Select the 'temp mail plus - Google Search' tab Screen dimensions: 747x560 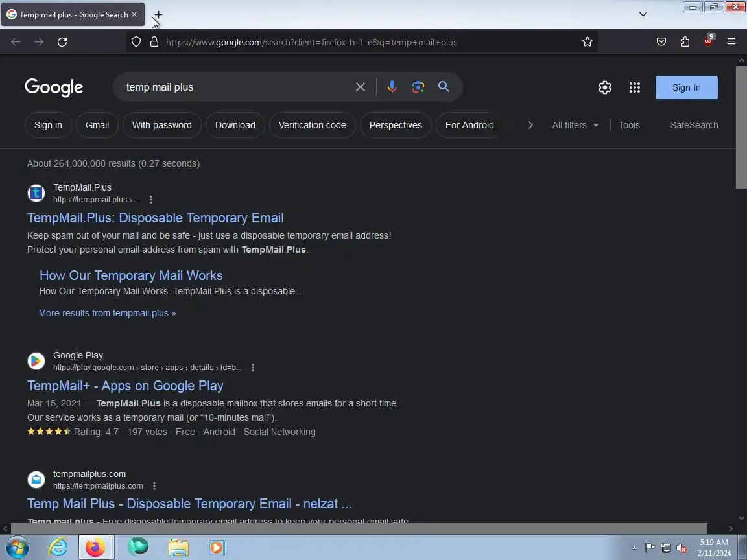pos(73,15)
